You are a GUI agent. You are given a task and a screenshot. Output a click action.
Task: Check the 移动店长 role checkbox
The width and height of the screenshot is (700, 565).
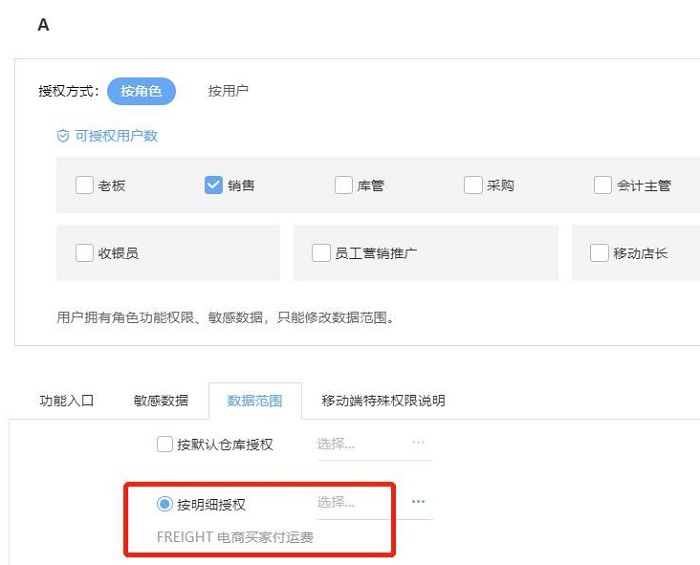599,253
